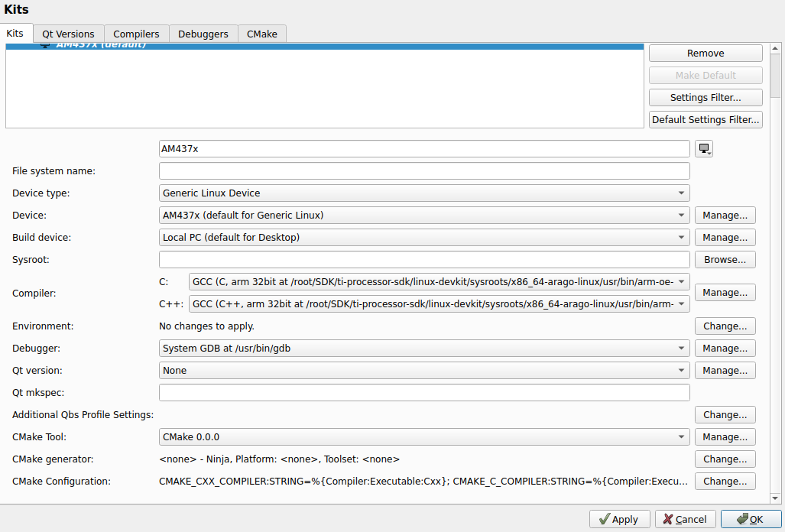
Task: Change the CMake generator setting
Action: 725,459
